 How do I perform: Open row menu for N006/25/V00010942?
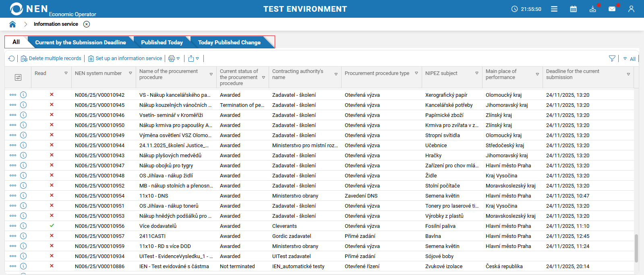click(x=13, y=95)
